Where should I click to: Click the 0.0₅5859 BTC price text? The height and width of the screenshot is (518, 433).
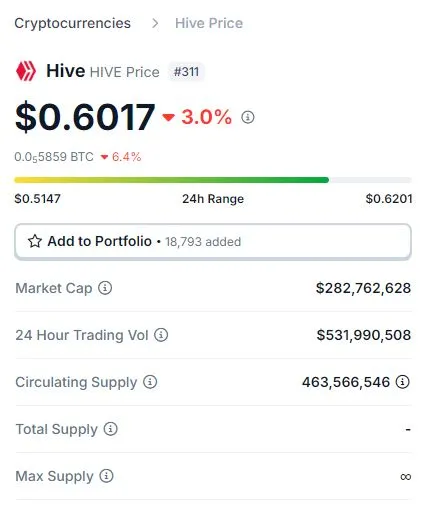[54, 157]
